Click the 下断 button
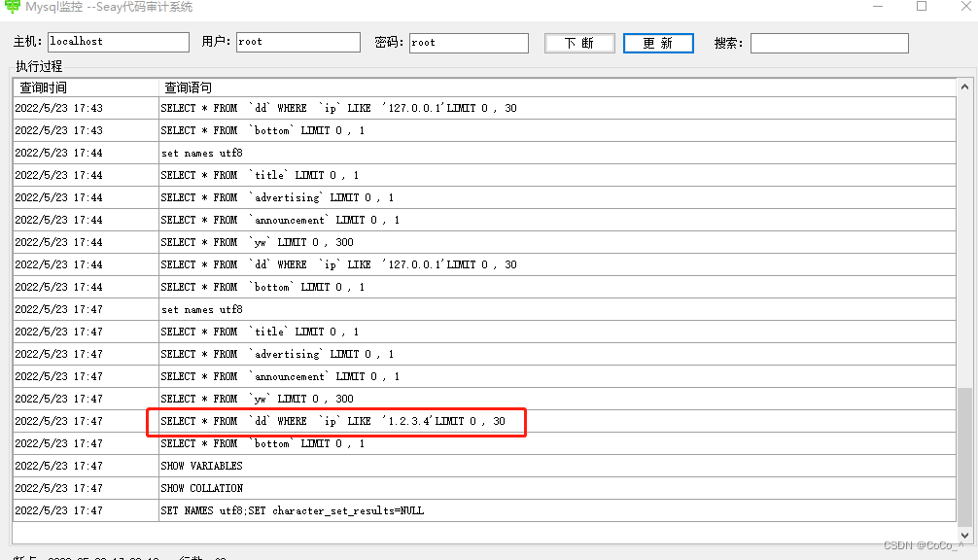978x560 pixels. click(579, 43)
